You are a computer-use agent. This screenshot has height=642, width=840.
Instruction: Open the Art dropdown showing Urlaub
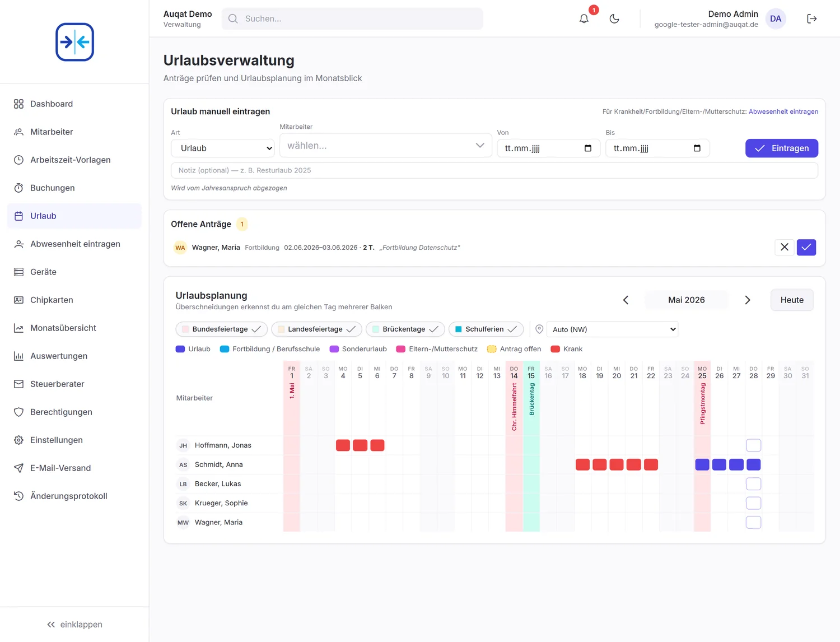click(223, 148)
